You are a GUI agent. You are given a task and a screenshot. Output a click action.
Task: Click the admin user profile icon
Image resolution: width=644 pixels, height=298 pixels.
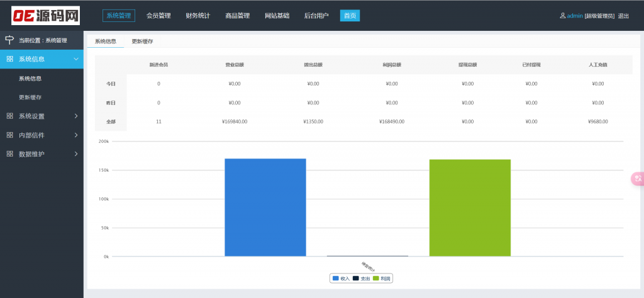pos(562,16)
